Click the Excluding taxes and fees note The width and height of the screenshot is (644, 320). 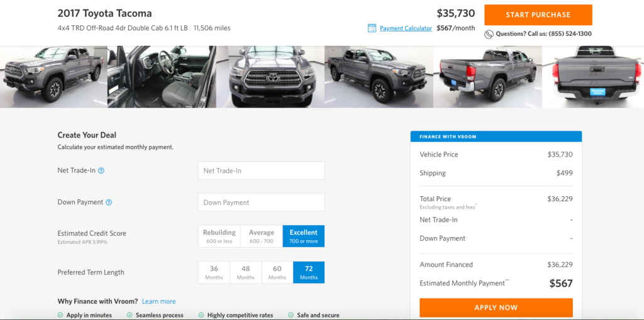click(x=448, y=207)
